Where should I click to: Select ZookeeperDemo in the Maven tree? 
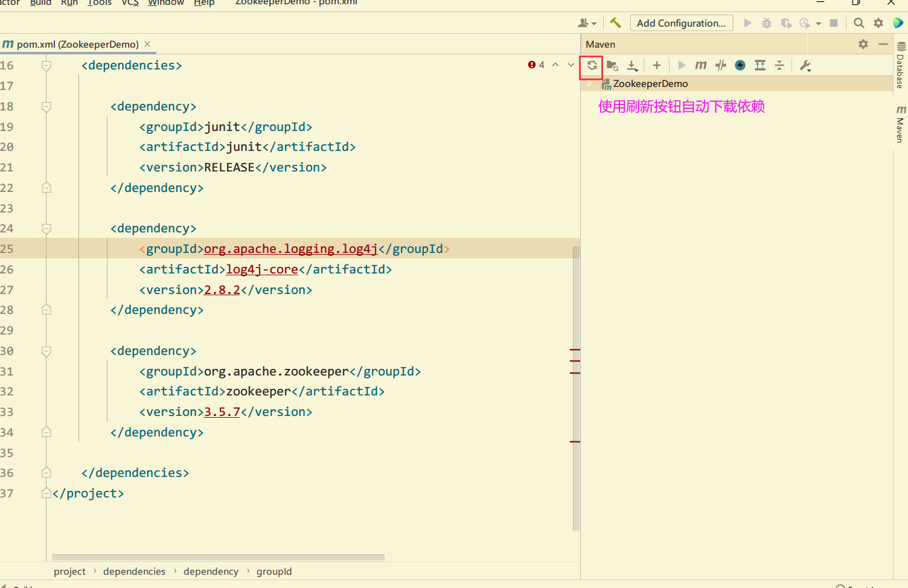pyautogui.click(x=651, y=83)
